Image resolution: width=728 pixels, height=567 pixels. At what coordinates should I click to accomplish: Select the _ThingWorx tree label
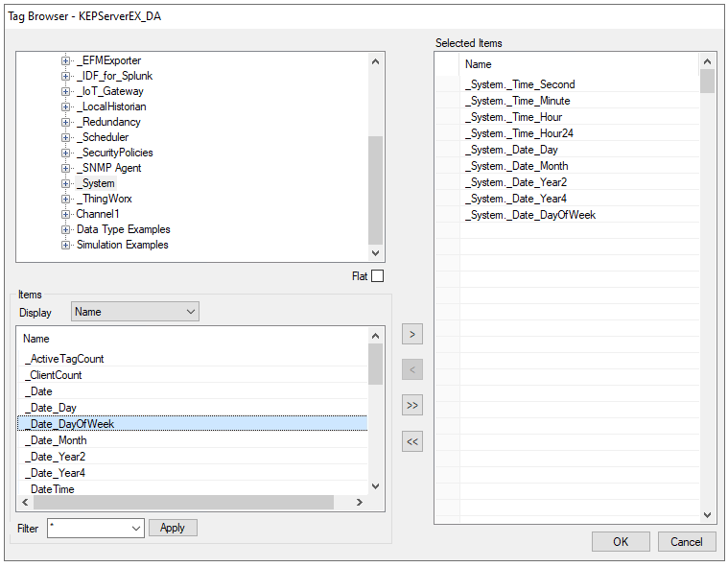point(105,199)
